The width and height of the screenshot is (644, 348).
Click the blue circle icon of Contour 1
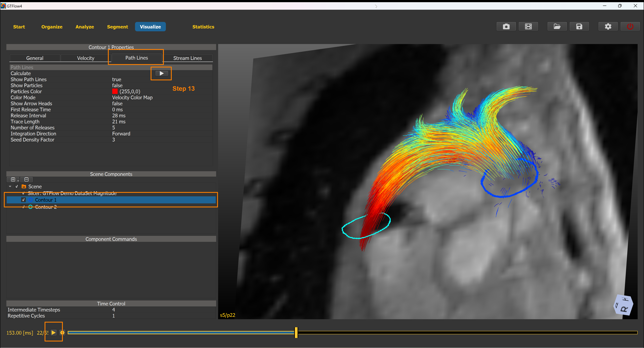pyautogui.click(x=30, y=200)
